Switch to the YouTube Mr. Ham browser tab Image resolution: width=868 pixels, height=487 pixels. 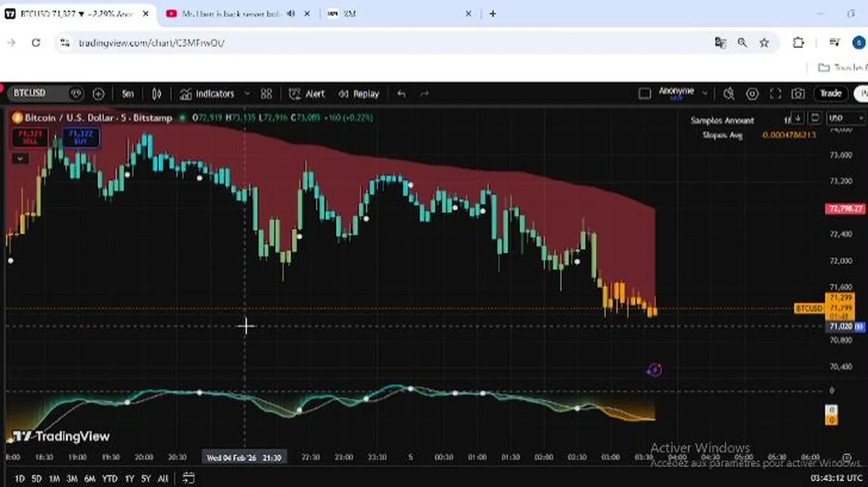pyautogui.click(x=230, y=14)
